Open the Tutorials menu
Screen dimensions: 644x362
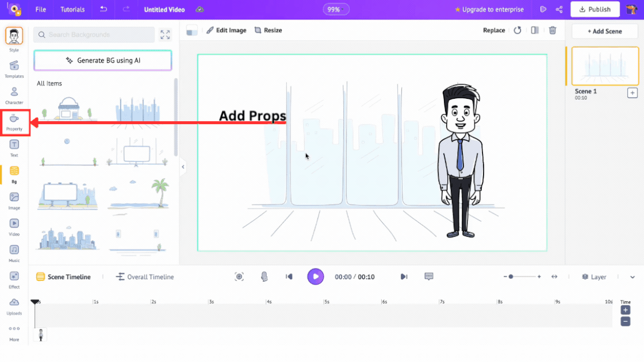[x=72, y=10]
